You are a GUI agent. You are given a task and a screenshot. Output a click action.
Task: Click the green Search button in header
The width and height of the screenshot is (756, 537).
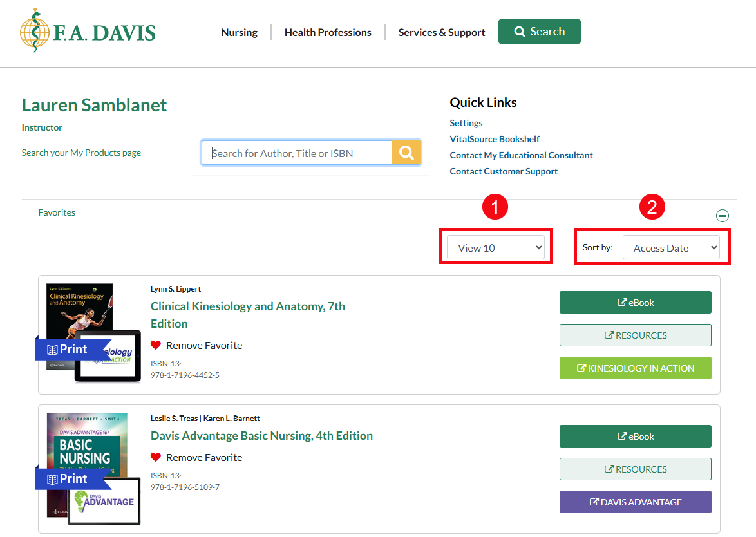point(540,32)
